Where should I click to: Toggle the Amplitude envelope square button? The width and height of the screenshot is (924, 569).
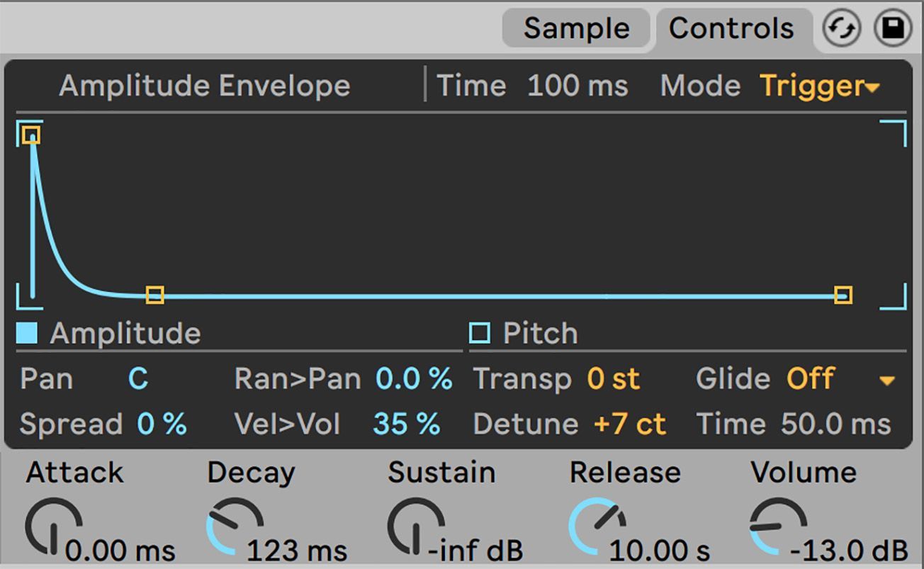(x=27, y=333)
